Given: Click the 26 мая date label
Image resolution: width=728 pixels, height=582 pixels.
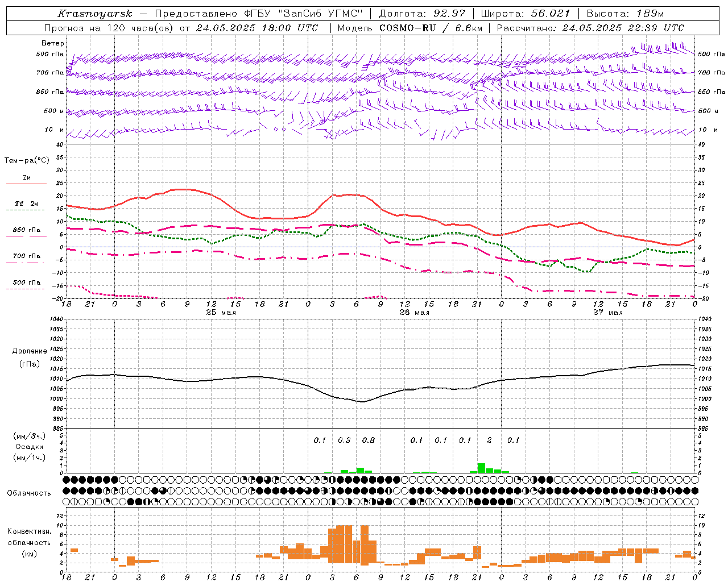Looking at the screenshot, I should point(415,313).
